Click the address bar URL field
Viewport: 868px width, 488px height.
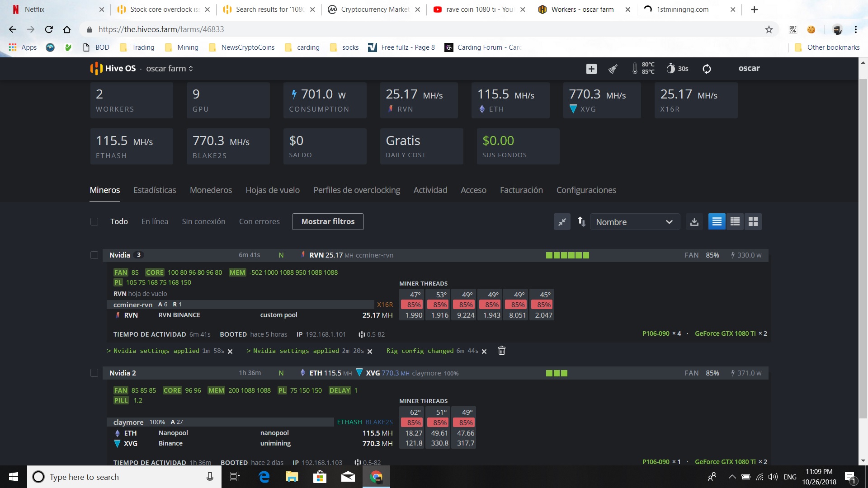click(x=425, y=29)
